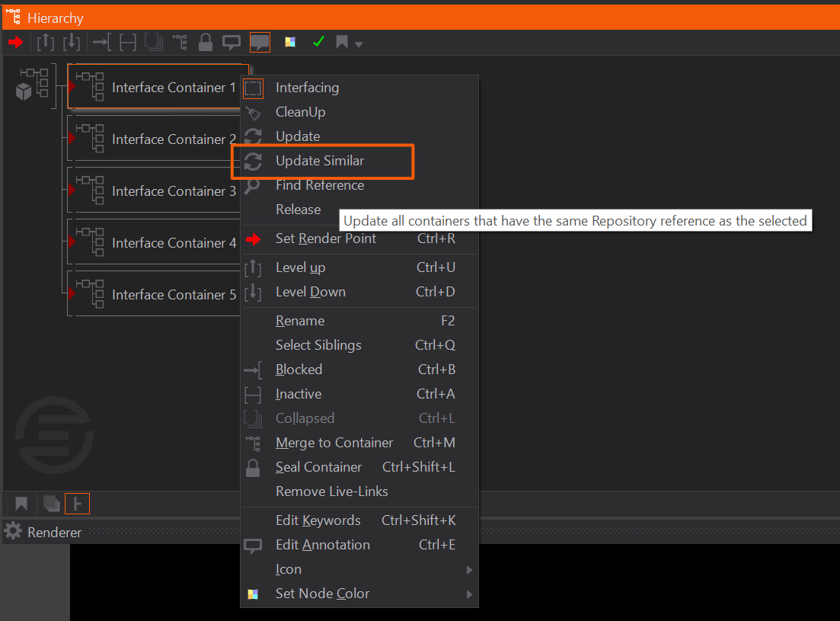Choose Level Down in the context menu
The image size is (840, 621).
coord(359,292)
